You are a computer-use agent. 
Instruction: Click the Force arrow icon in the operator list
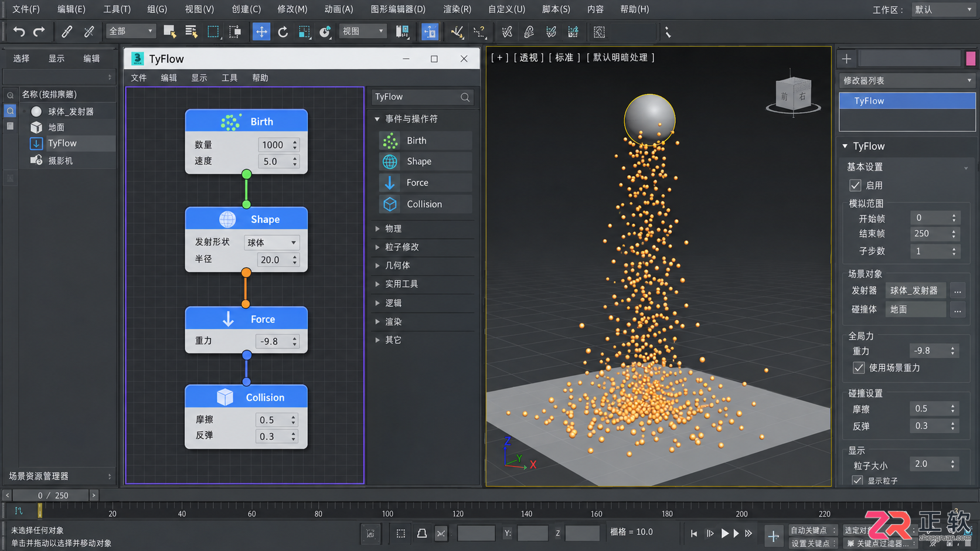click(390, 183)
